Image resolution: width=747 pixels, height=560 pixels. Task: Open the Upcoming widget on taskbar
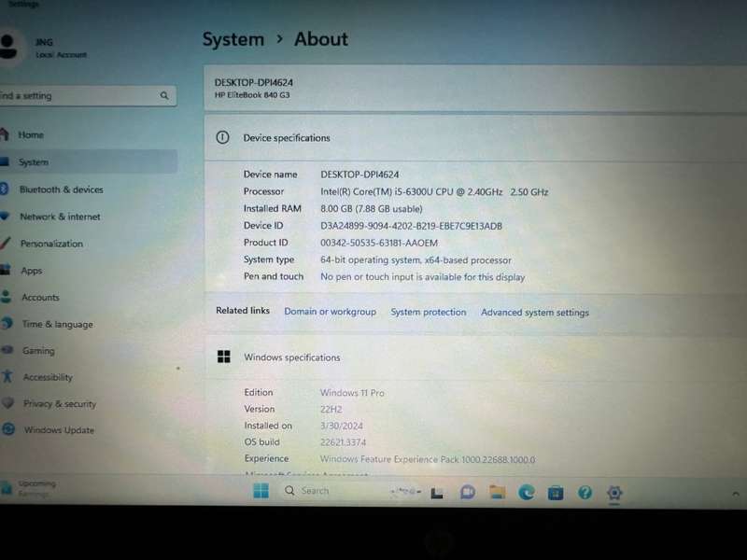coord(29,488)
